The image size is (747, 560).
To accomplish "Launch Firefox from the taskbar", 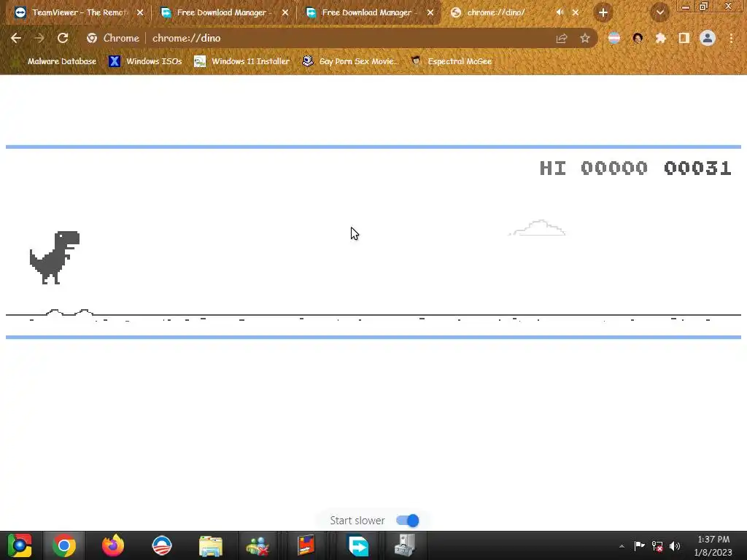I will pyautogui.click(x=113, y=545).
